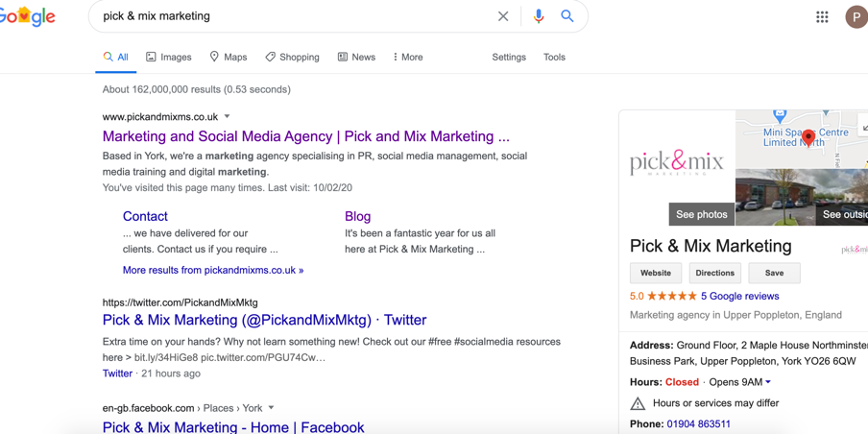Click the 'Pick & Mix Marketing' panel title
Screen dimensions: 868x434
pos(711,246)
